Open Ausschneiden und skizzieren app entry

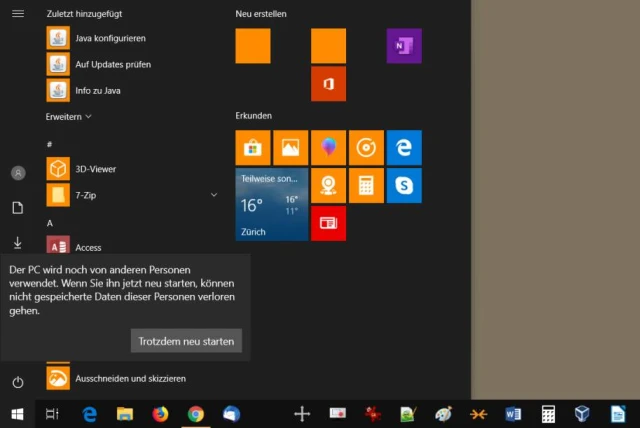(x=130, y=378)
